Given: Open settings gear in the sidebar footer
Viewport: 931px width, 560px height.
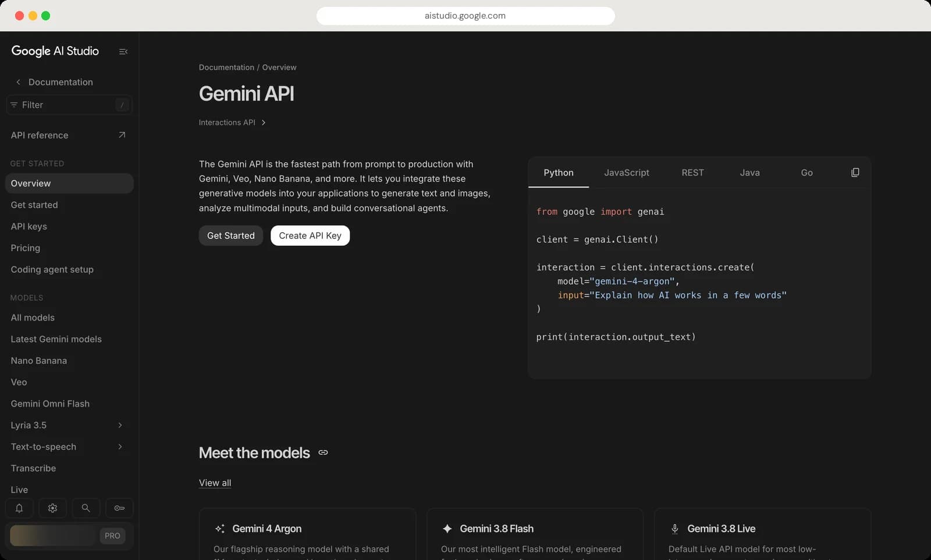Looking at the screenshot, I should click(x=52, y=508).
